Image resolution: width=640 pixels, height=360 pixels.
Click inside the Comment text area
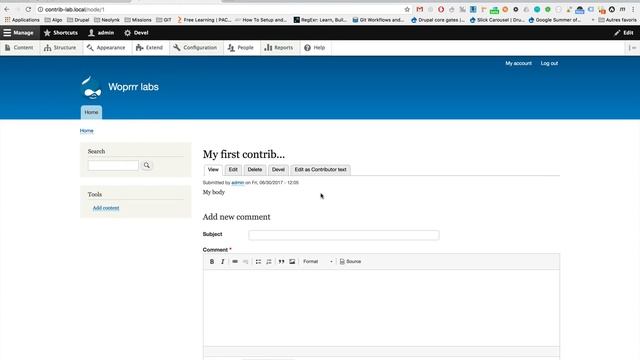click(381, 308)
